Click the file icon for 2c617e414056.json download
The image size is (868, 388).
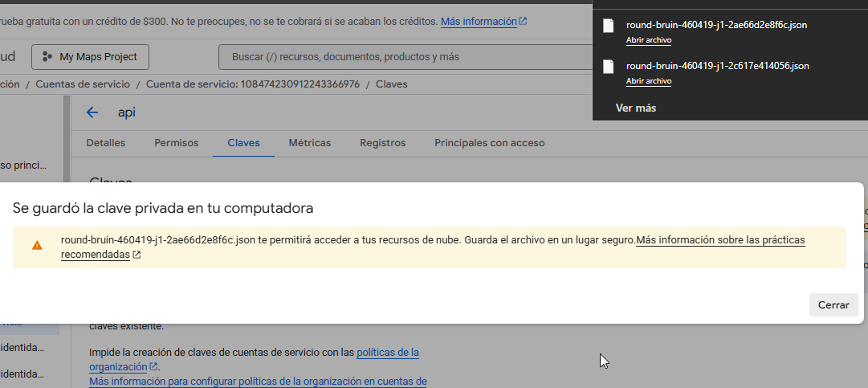[x=609, y=67]
